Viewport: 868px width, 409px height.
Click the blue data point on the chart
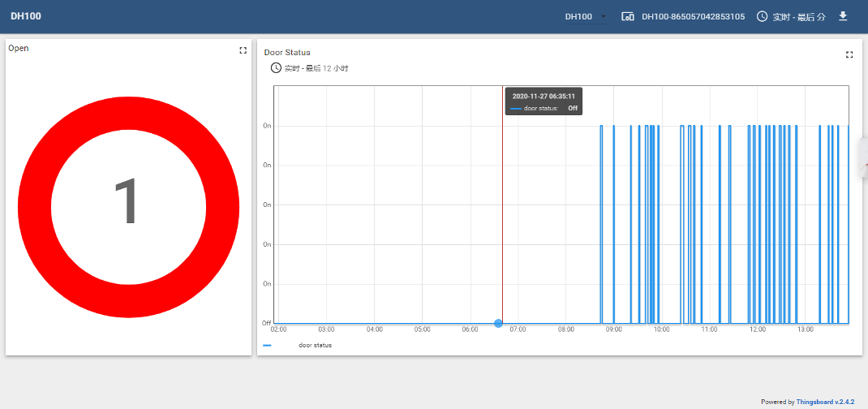498,323
